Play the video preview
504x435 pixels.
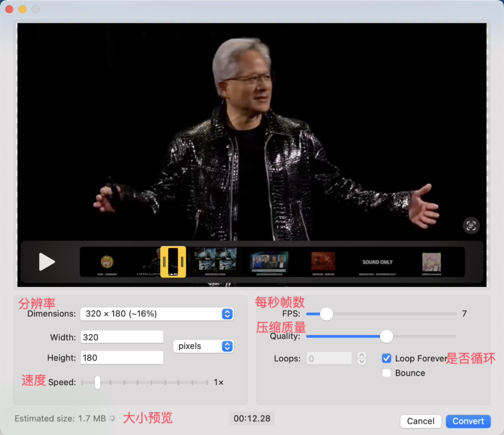pyautogui.click(x=47, y=262)
